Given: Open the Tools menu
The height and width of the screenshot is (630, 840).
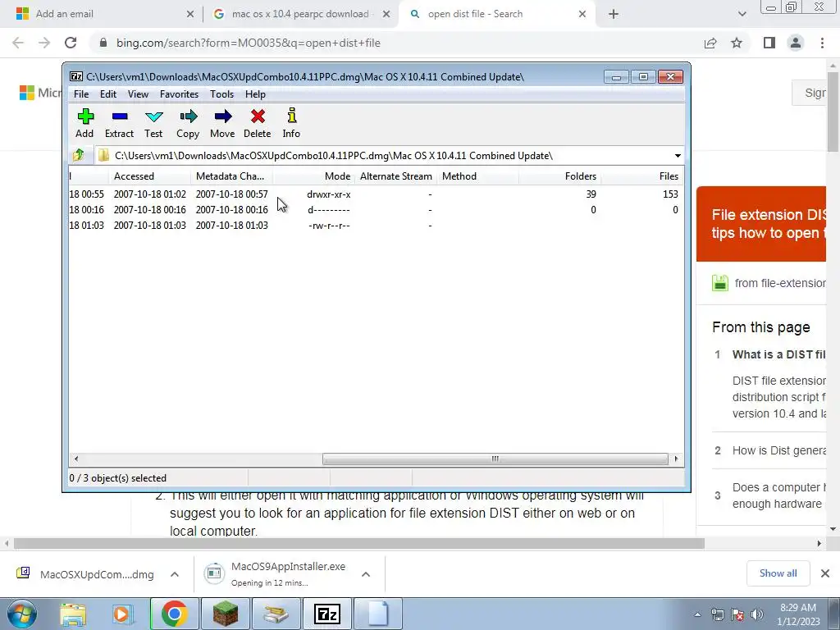Looking at the screenshot, I should pyautogui.click(x=221, y=94).
